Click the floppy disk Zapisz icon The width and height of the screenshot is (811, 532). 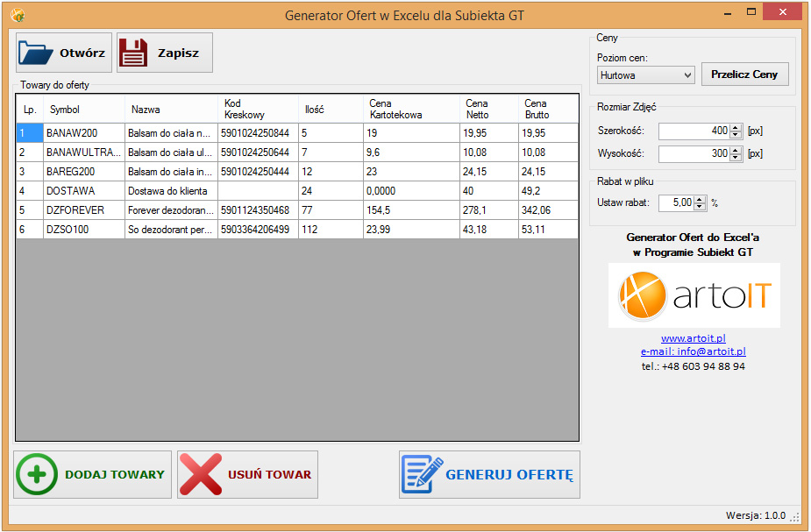(x=134, y=53)
